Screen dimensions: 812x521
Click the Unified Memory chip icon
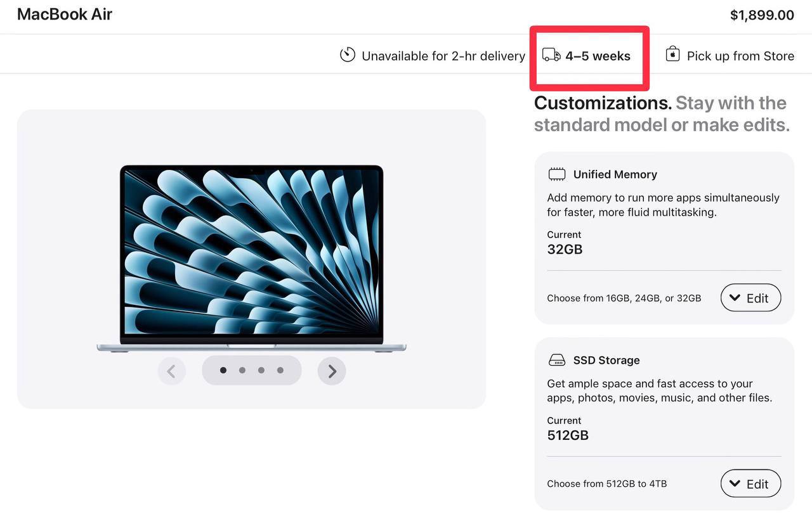coord(557,174)
